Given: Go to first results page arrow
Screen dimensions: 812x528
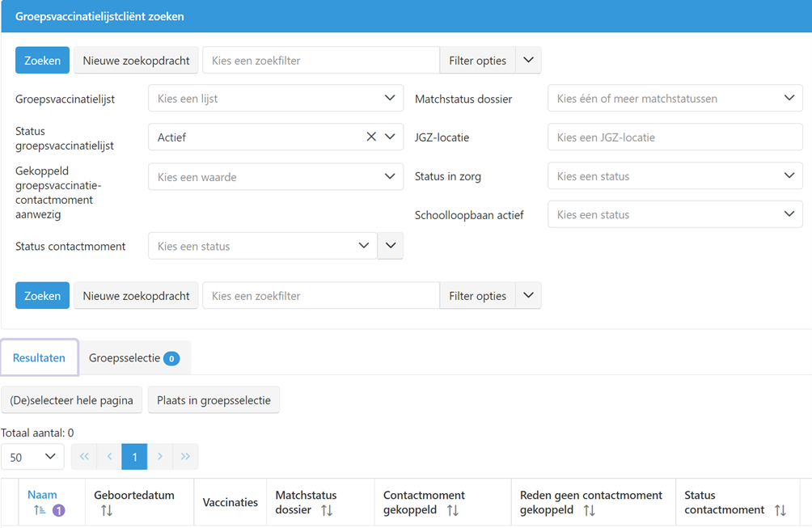Looking at the screenshot, I should tap(84, 457).
